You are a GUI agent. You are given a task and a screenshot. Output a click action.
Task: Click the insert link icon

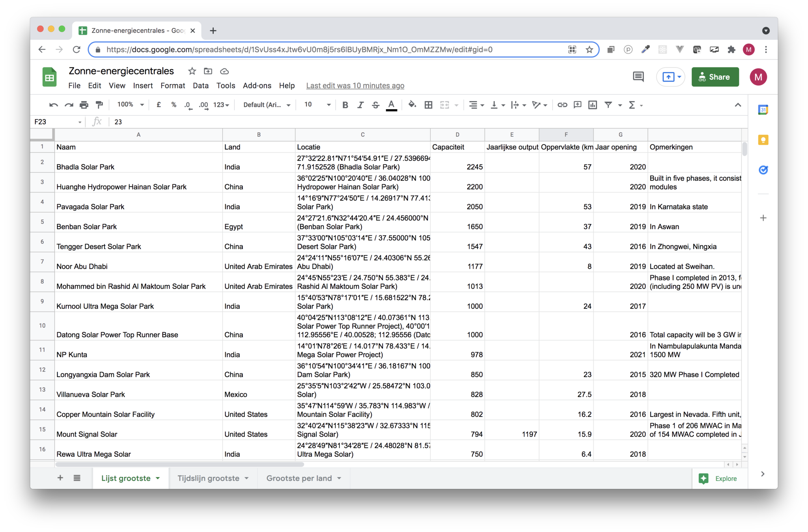point(562,105)
